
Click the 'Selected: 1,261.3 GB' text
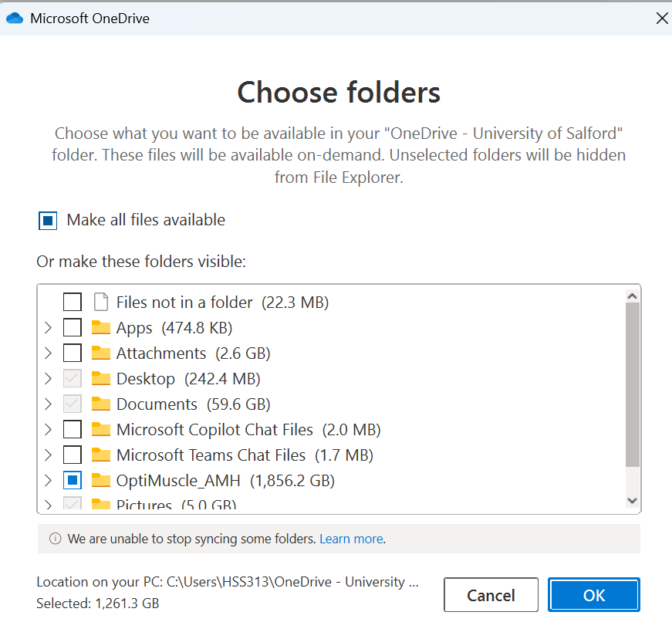[98, 603]
